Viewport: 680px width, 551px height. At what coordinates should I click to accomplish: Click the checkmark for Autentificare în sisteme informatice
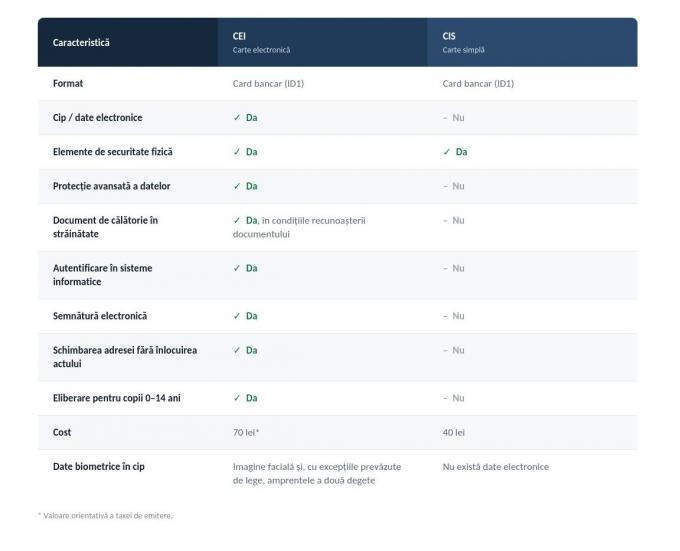click(237, 268)
